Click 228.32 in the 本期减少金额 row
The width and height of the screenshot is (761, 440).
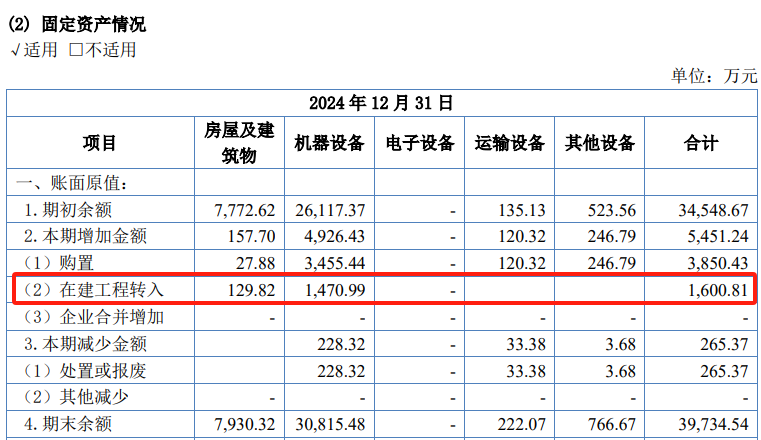pyautogui.click(x=341, y=344)
